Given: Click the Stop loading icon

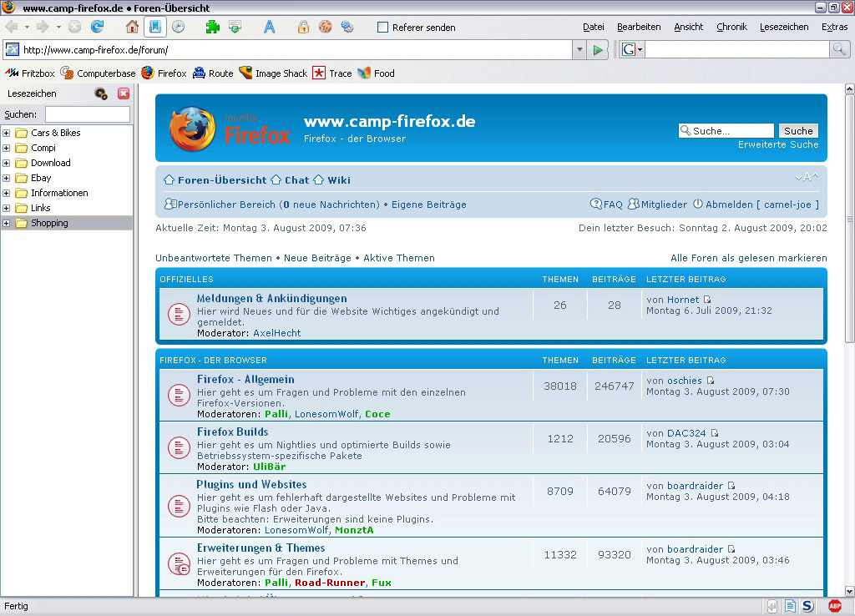Looking at the screenshot, I should pos(74,27).
